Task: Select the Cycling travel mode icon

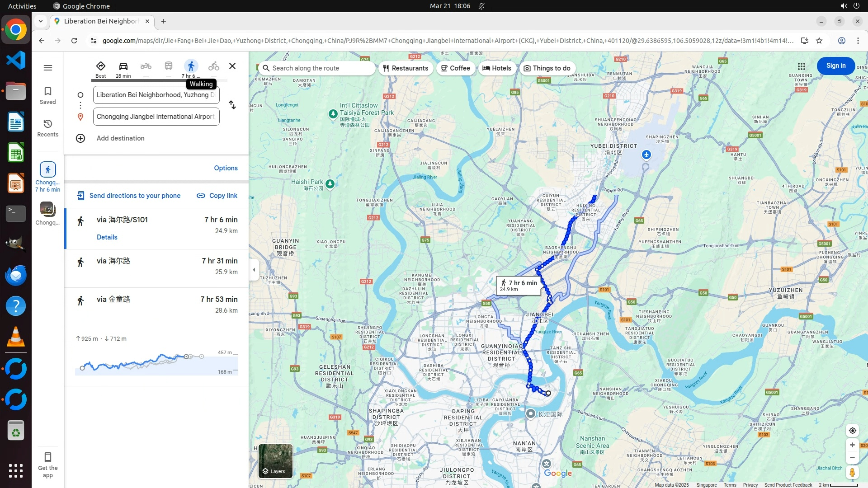Action: tap(213, 66)
